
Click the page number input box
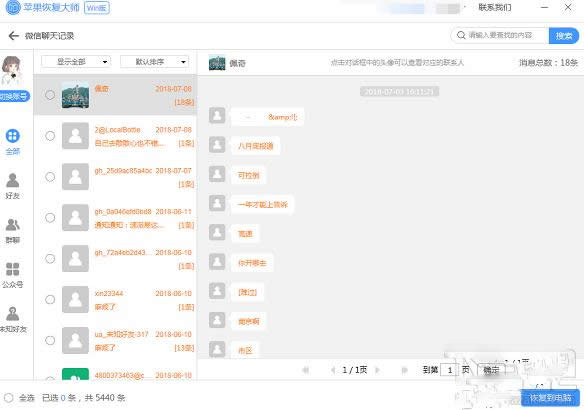pos(450,370)
